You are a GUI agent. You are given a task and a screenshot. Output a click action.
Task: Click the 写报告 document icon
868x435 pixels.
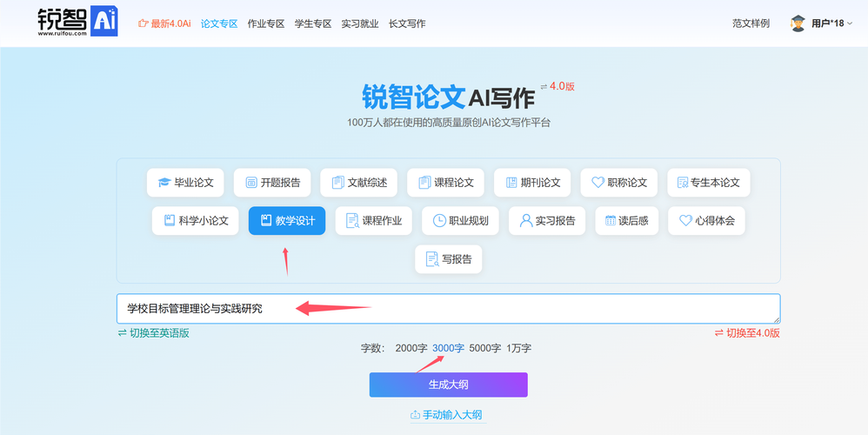click(432, 259)
